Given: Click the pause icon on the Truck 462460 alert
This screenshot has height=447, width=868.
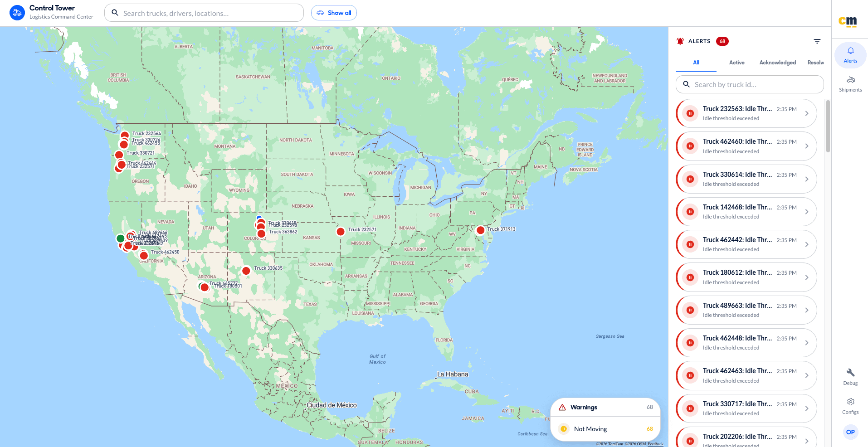Looking at the screenshot, I should (690, 146).
